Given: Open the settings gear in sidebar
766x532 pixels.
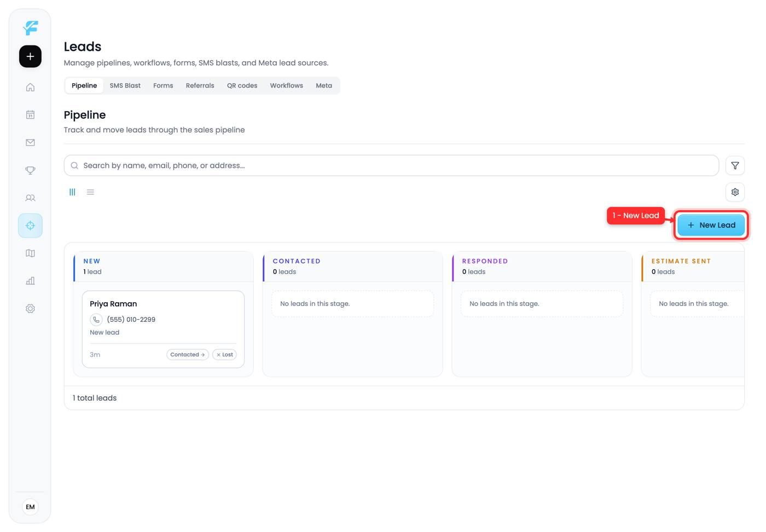Looking at the screenshot, I should click(x=30, y=309).
